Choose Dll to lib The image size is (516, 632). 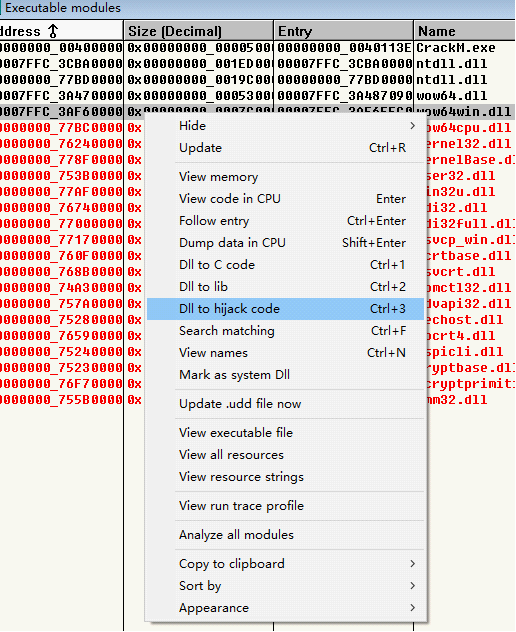pos(285,287)
